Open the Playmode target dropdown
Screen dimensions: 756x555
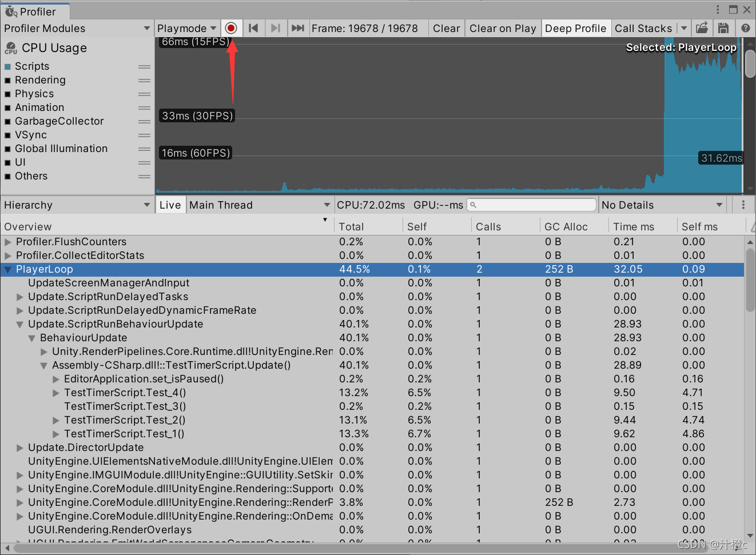pos(186,28)
